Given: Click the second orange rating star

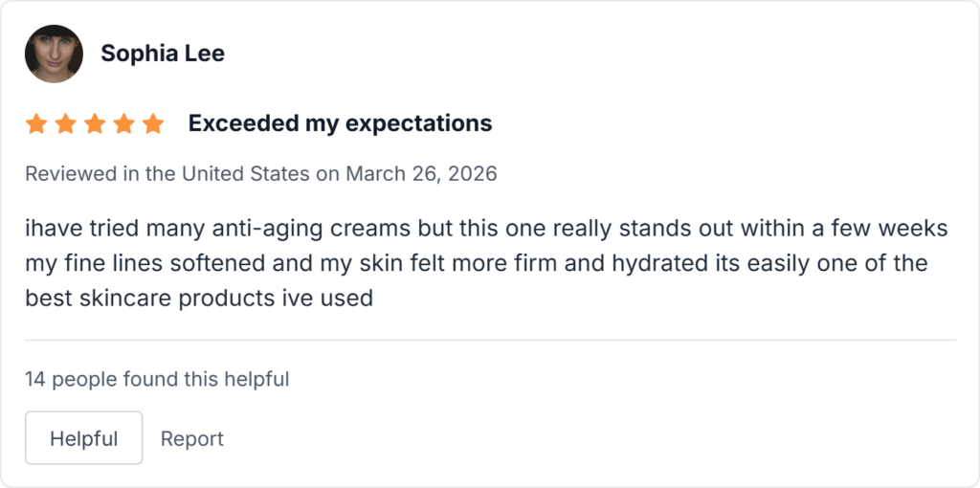Looking at the screenshot, I should pyautogui.click(x=65, y=123).
